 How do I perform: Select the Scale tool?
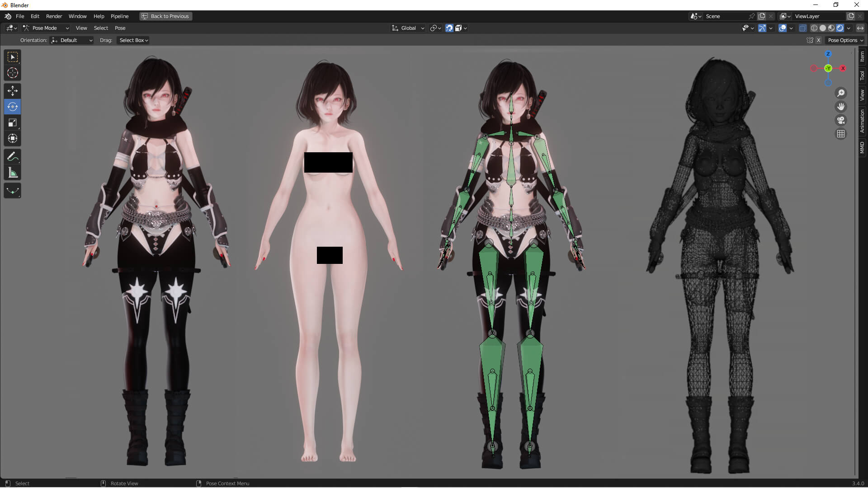tap(12, 122)
